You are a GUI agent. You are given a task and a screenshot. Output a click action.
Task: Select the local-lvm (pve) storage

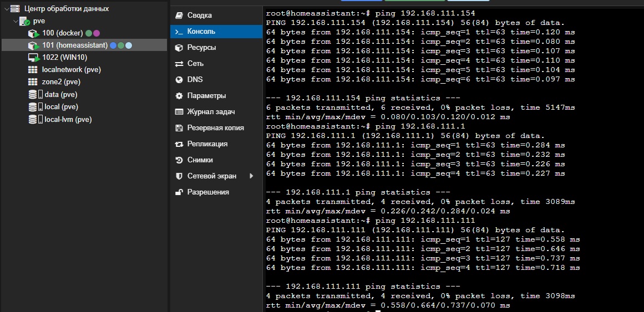[x=68, y=119]
